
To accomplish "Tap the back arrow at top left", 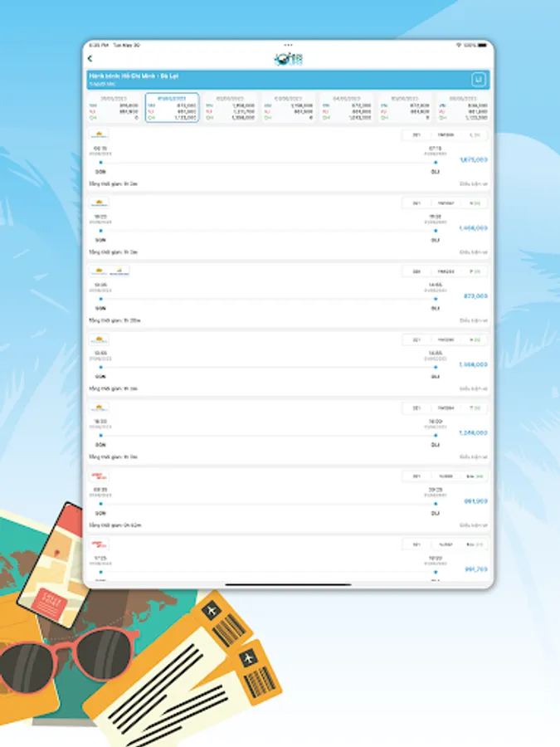I will (90, 59).
